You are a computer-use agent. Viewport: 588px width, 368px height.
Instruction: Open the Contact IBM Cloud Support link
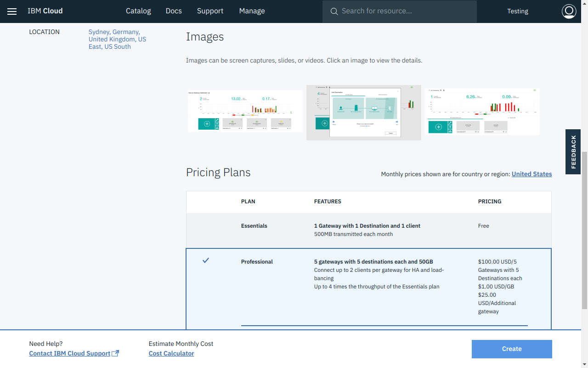pyautogui.click(x=70, y=353)
